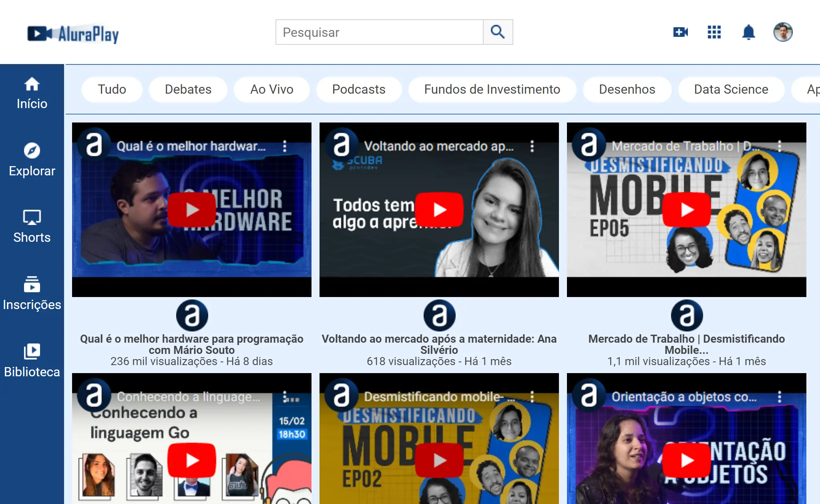Image resolution: width=820 pixels, height=504 pixels.
Task: Open three-dot menu on hardware video
Action: [x=285, y=146]
